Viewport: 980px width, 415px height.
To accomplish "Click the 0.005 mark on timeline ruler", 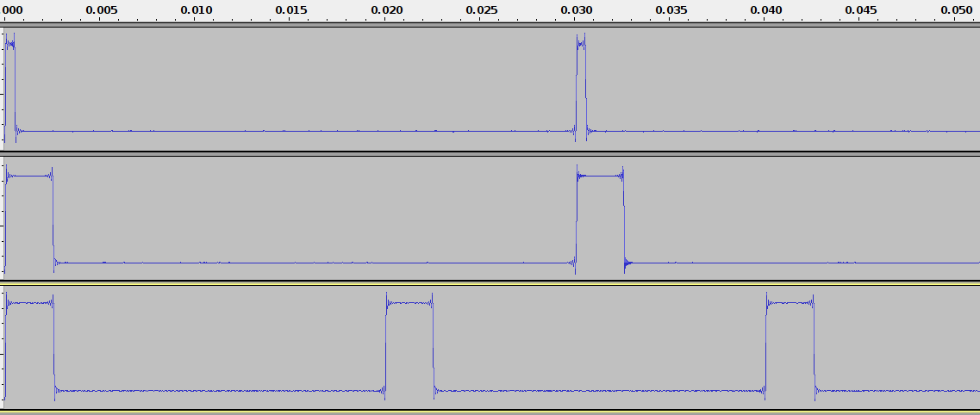I will coord(101,10).
